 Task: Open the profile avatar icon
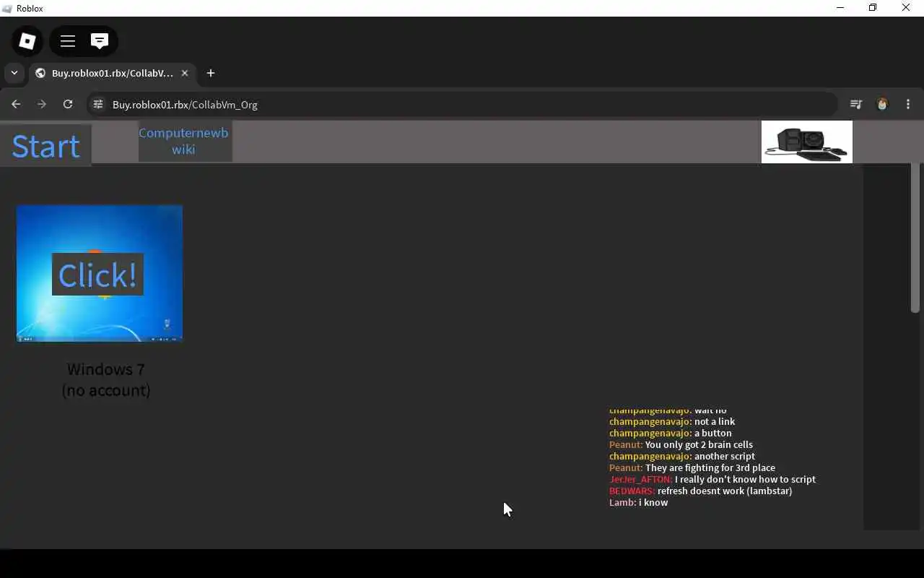tap(882, 104)
